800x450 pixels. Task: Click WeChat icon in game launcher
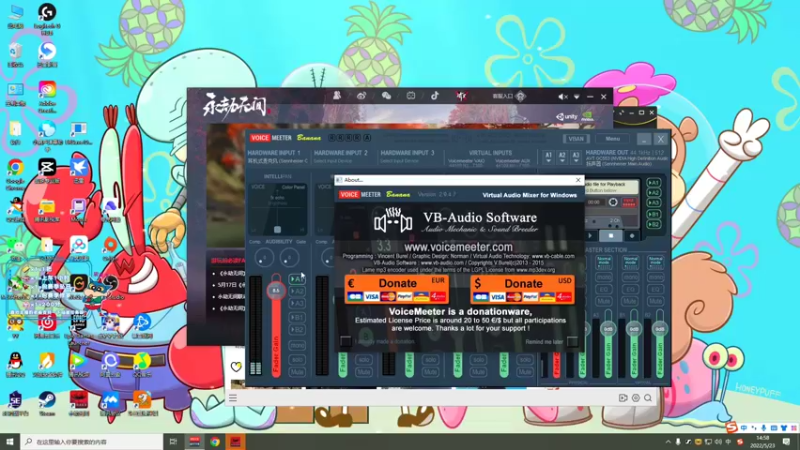coord(386,96)
